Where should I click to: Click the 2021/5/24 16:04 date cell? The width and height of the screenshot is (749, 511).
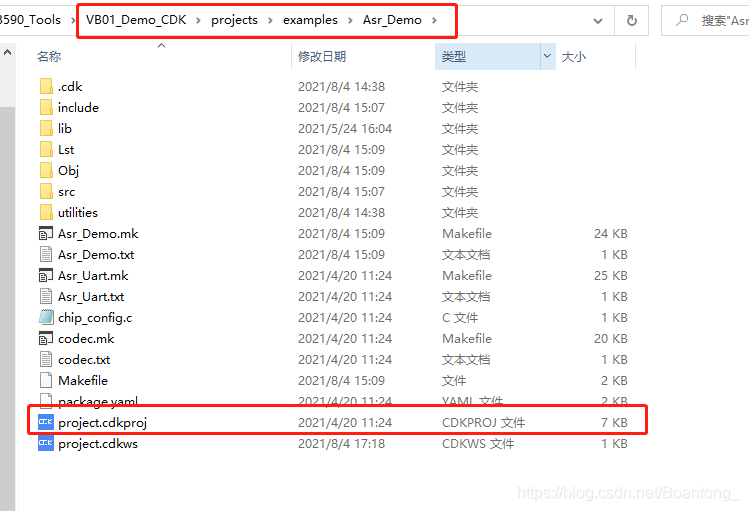click(x=345, y=128)
